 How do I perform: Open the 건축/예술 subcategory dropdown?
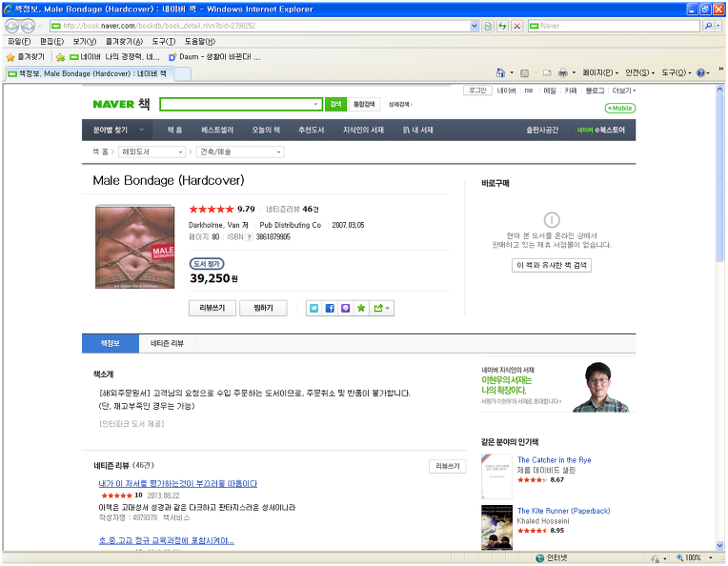click(240, 152)
